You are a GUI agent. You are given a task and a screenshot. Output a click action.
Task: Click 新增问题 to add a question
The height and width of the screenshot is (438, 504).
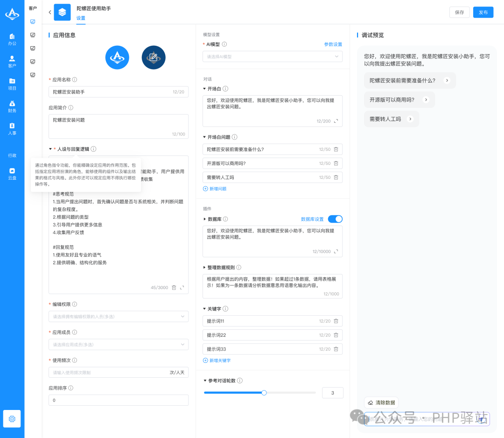click(x=215, y=189)
